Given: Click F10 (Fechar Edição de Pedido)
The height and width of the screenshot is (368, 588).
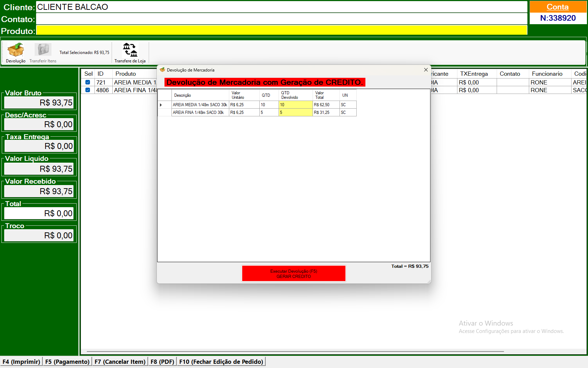Looking at the screenshot, I should pyautogui.click(x=221, y=362).
